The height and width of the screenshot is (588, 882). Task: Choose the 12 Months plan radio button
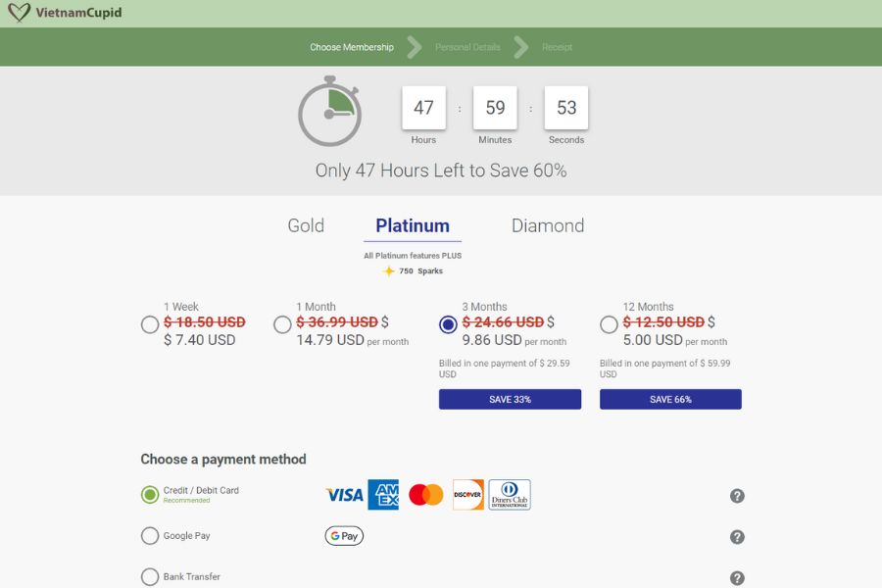pyautogui.click(x=609, y=324)
